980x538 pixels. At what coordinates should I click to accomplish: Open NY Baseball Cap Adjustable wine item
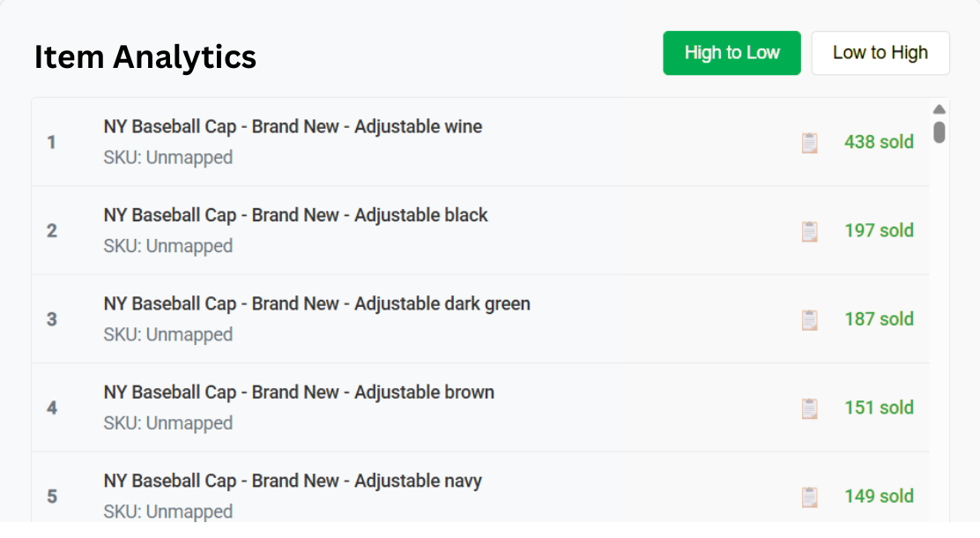tap(293, 126)
